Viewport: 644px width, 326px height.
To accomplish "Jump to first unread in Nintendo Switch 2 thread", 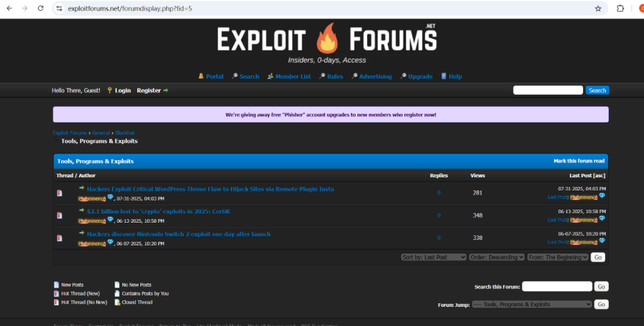I will coord(82,233).
